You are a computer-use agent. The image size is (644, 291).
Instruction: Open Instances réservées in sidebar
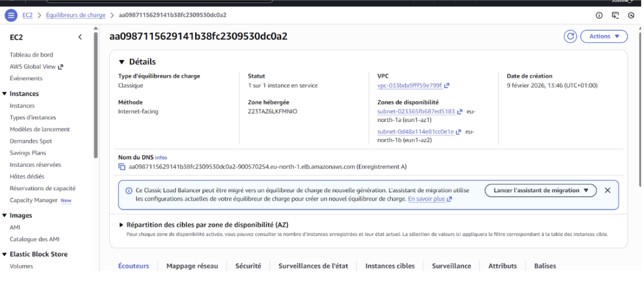pos(35,164)
